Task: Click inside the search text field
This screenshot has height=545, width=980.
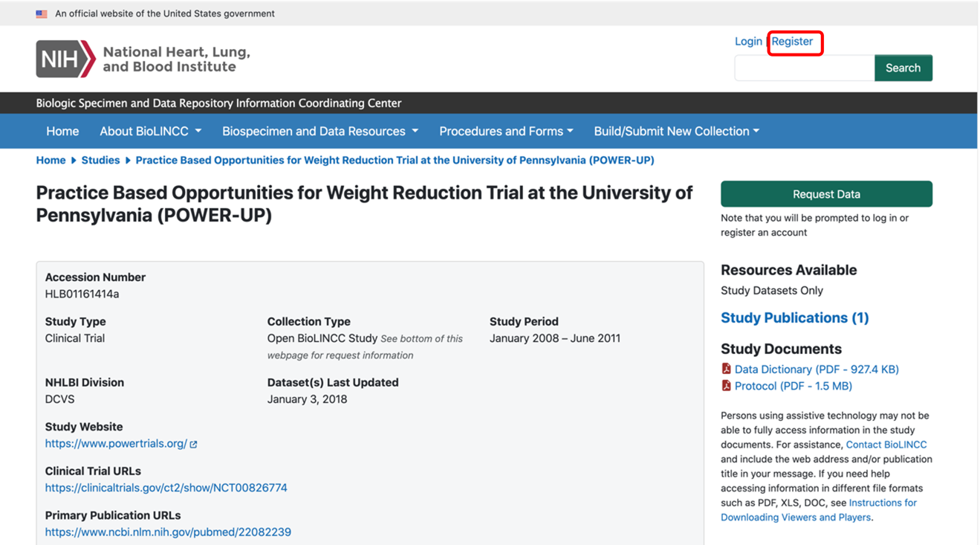Action: point(804,68)
